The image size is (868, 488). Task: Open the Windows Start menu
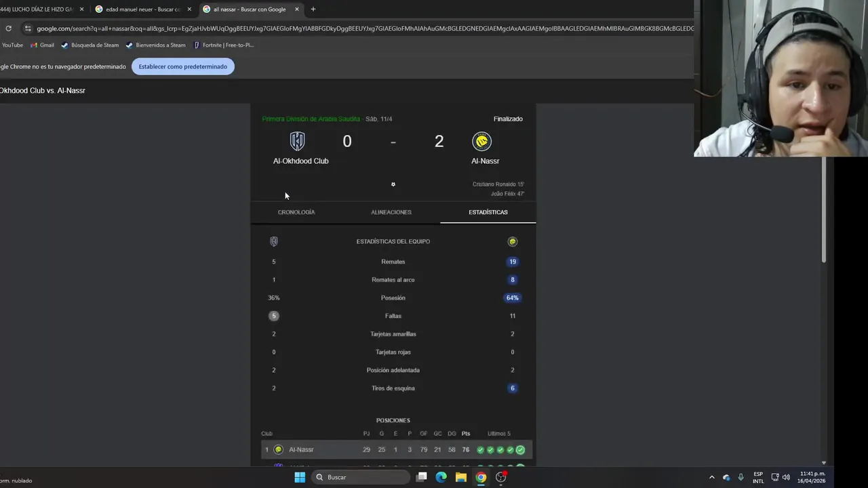click(300, 477)
